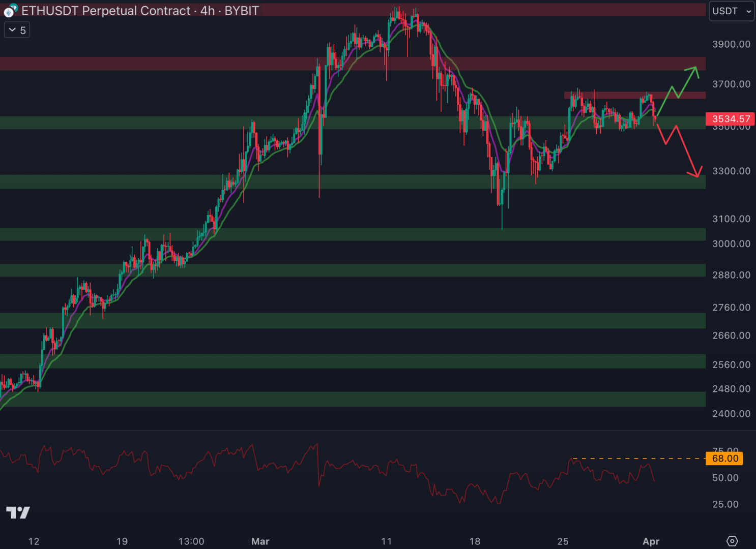Viewport: 756px width, 549px height.
Task: Open the USDT currency dropdown
Action: click(731, 11)
